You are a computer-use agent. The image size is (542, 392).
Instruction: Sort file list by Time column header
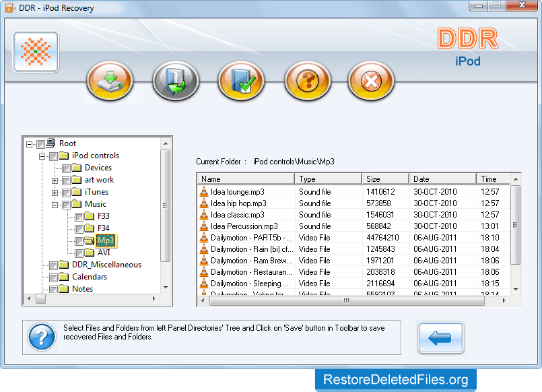coord(493,179)
